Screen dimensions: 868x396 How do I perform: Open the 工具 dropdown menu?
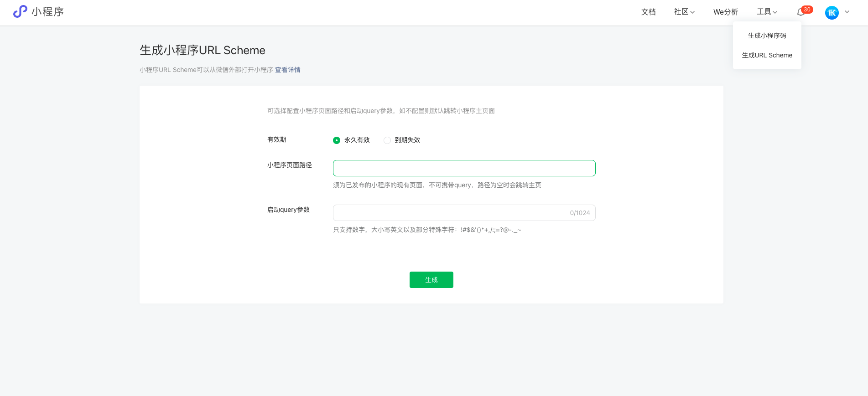pyautogui.click(x=767, y=12)
